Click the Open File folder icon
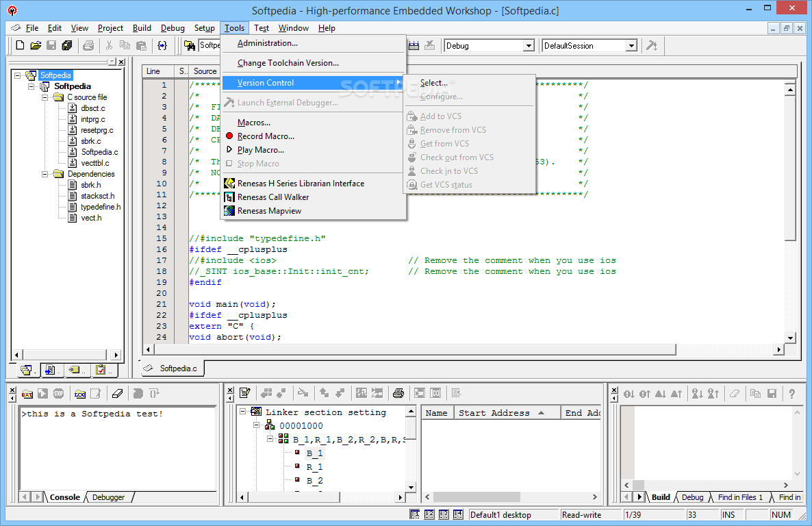 click(x=36, y=46)
